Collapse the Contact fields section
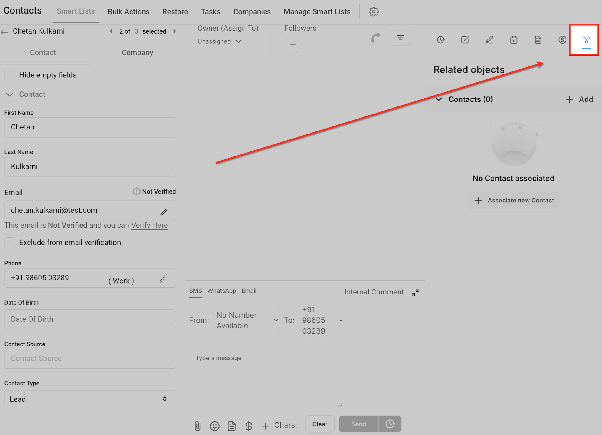 click(x=10, y=94)
